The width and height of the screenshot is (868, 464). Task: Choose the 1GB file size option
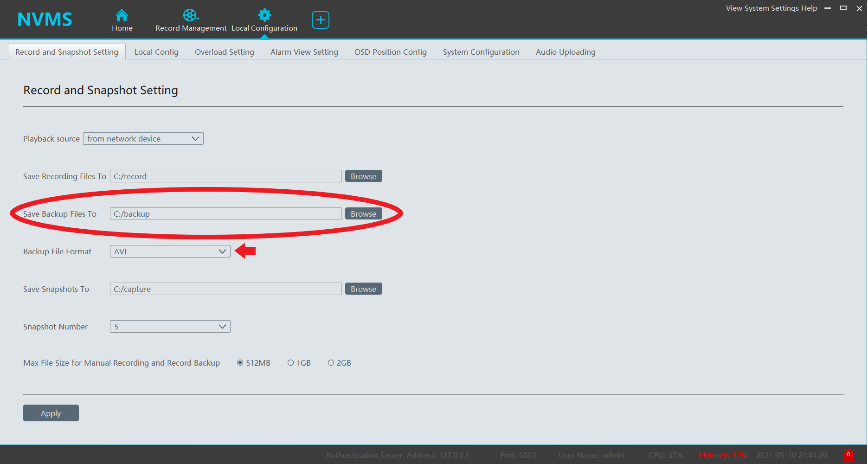tap(291, 363)
